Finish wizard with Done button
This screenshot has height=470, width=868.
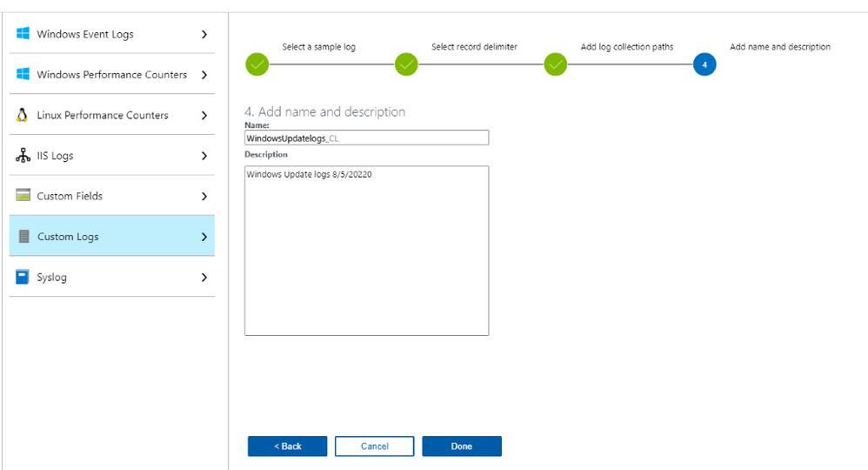click(x=462, y=446)
